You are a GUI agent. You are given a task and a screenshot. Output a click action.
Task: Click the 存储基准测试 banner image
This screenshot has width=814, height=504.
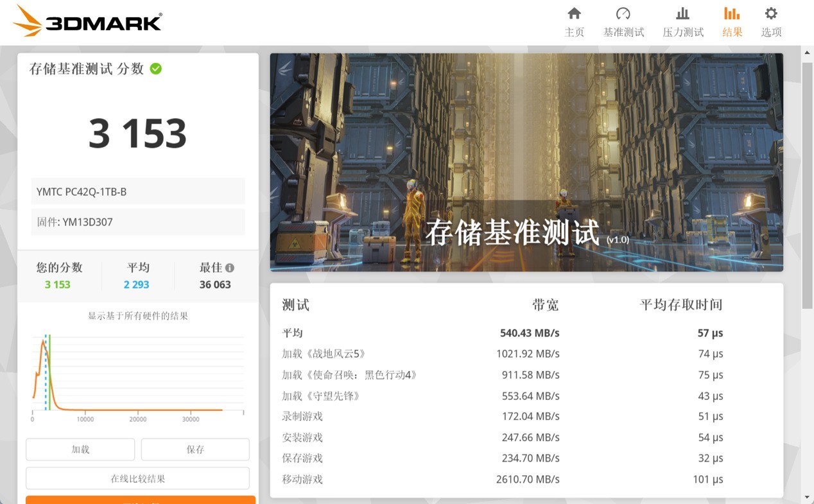click(526, 162)
